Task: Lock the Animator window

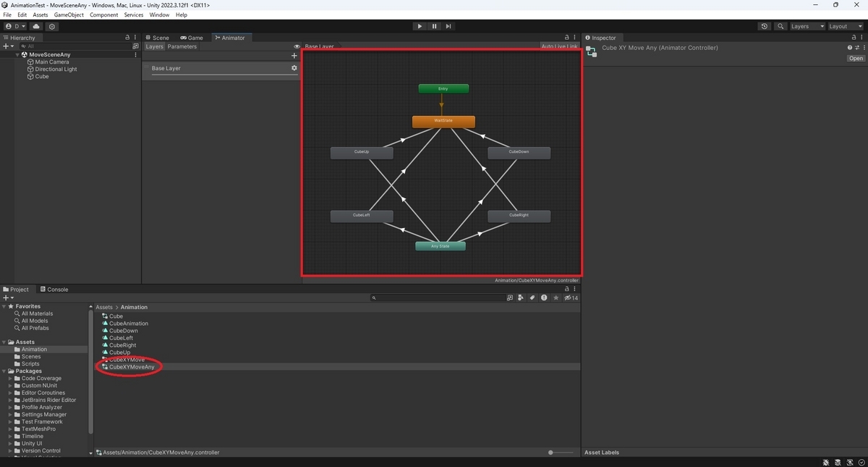Action: click(x=567, y=38)
